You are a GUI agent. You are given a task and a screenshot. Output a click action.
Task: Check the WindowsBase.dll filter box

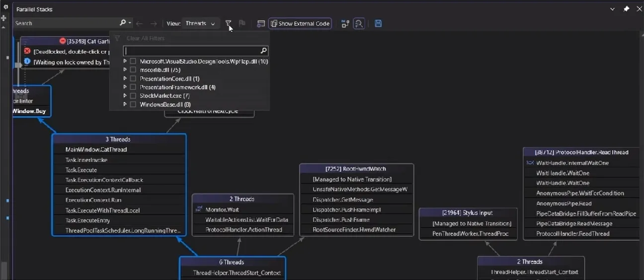[x=133, y=104]
